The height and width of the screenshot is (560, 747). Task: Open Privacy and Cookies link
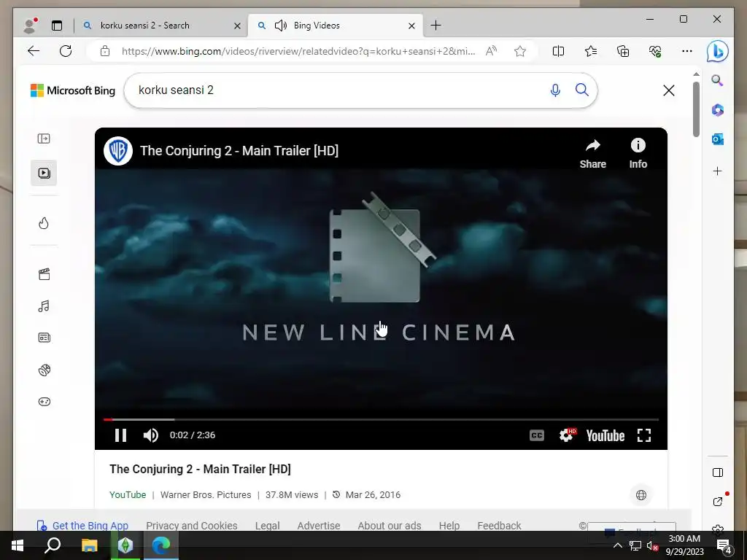(x=192, y=526)
